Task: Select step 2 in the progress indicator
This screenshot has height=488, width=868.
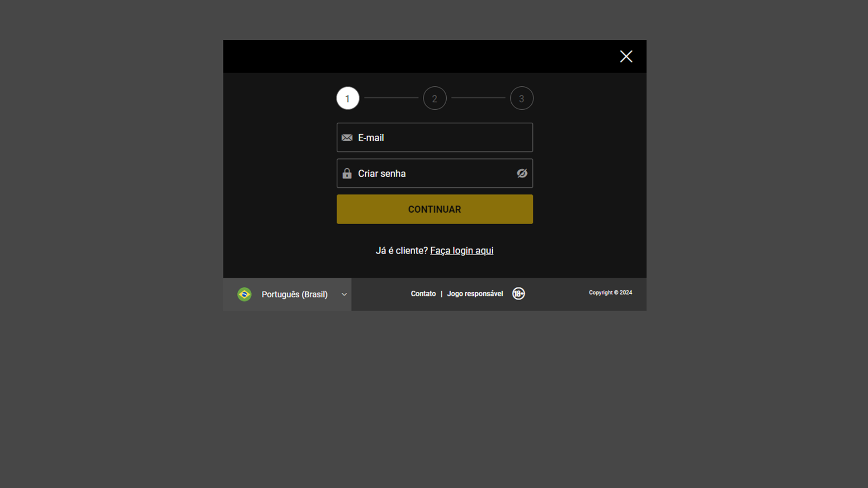Action: (434, 98)
